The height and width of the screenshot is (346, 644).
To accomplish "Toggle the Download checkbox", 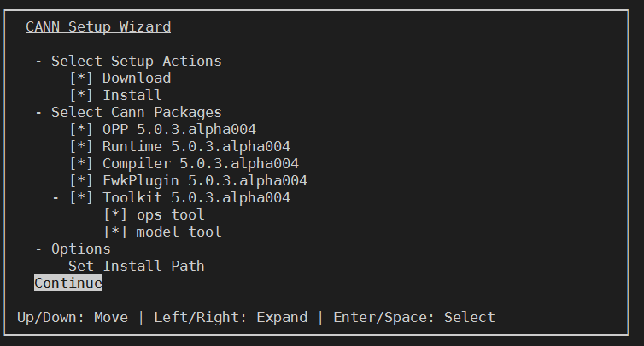I will pyautogui.click(x=81, y=79).
